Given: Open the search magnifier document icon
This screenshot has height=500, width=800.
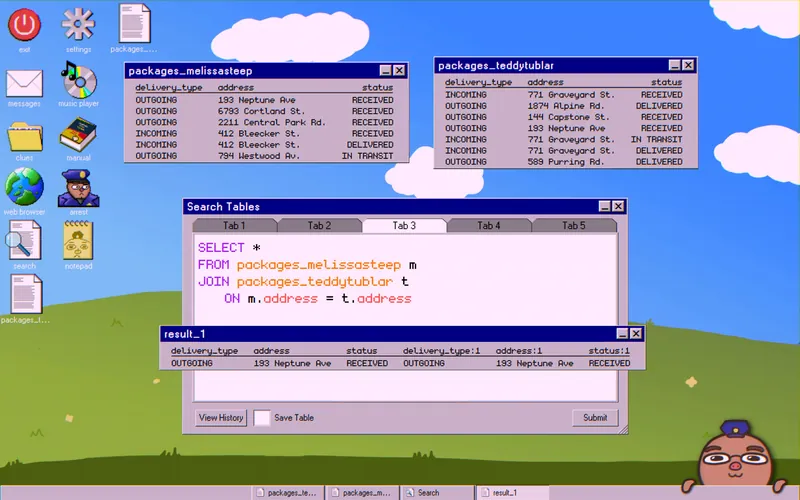Looking at the screenshot, I should point(23,240).
